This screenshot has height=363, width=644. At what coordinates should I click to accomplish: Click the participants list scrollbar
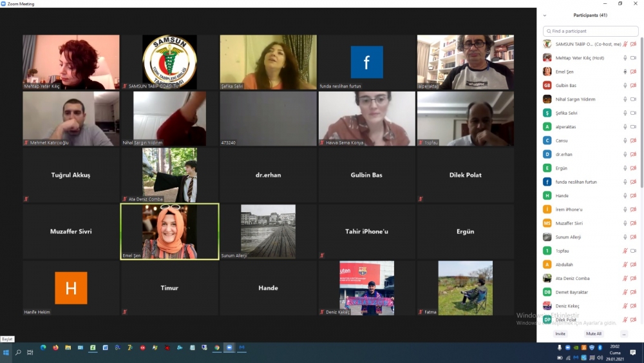641,97
